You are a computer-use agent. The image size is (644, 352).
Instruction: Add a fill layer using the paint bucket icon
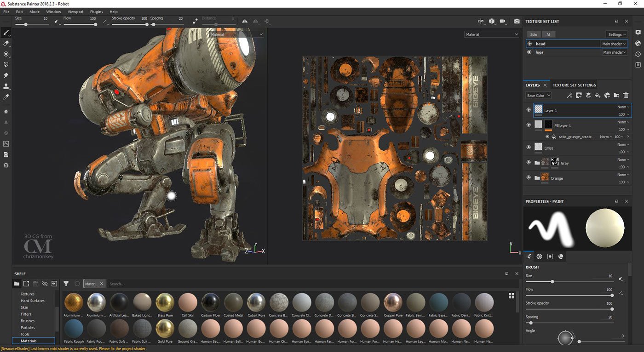597,96
